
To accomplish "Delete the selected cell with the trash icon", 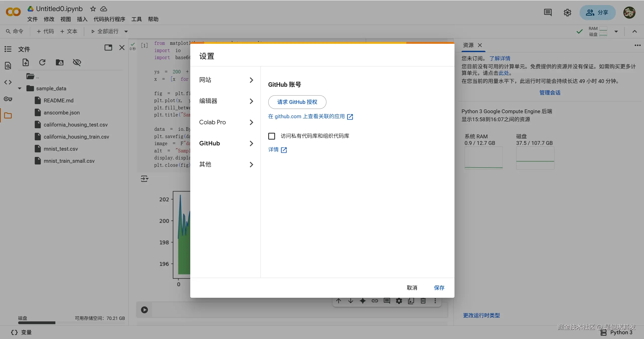I will click(423, 301).
